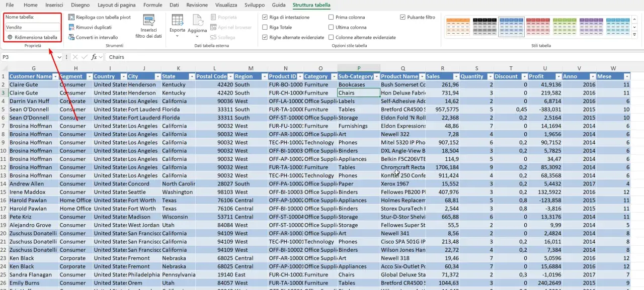The height and width of the screenshot is (290, 644).
Task: Toggle Righe alternate evidenziate checkbox
Action: click(265, 37)
